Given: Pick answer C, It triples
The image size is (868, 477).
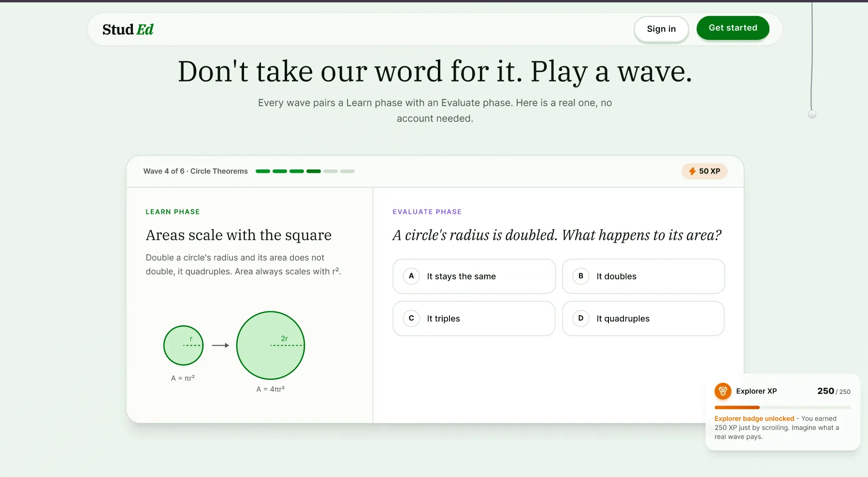Looking at the screenshot, I should [x=474, y=319].
